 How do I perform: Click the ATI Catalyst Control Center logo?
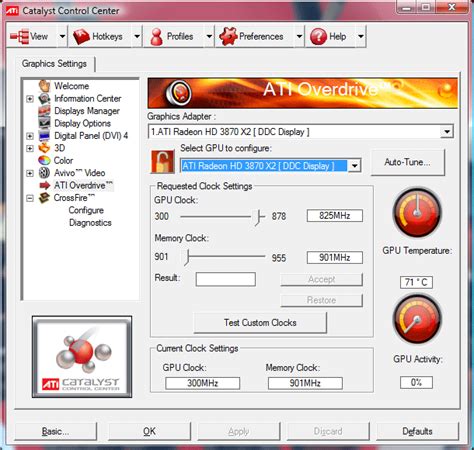coord(82,357)
